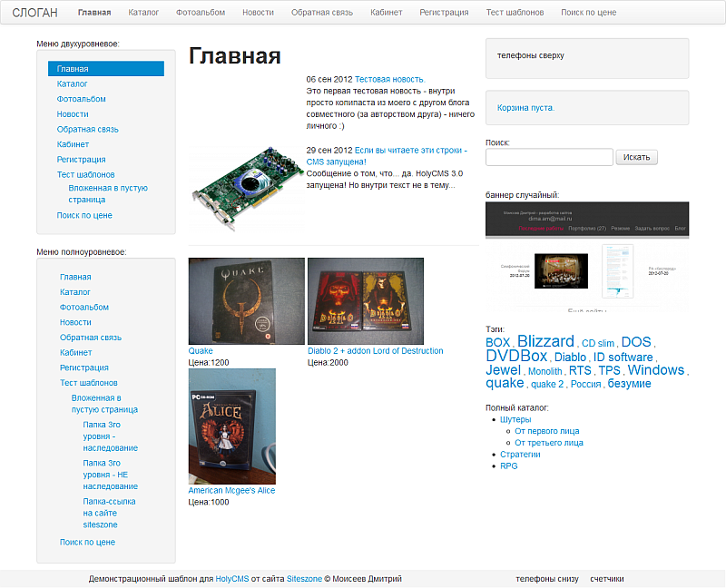Open Папка-ссылка на сайте siteszone
The height and width of the screenshot is (588, 726).
point(109,513)
